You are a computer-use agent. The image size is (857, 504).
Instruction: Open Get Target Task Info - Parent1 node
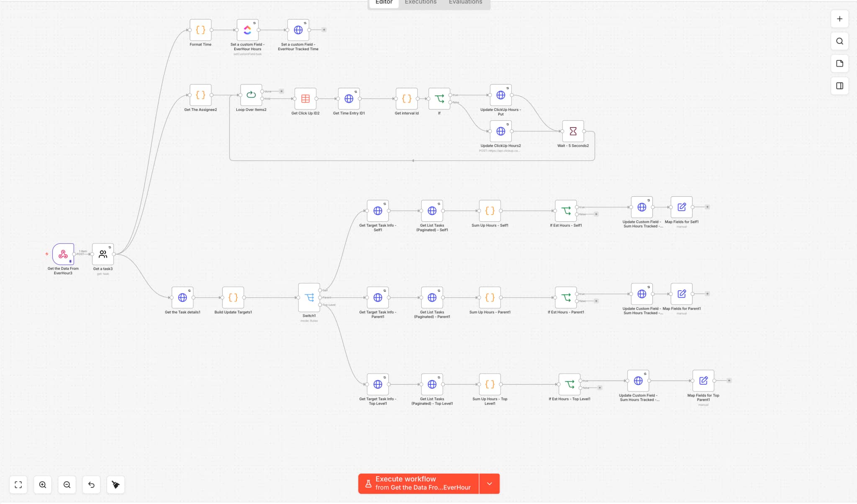[377, 297]
